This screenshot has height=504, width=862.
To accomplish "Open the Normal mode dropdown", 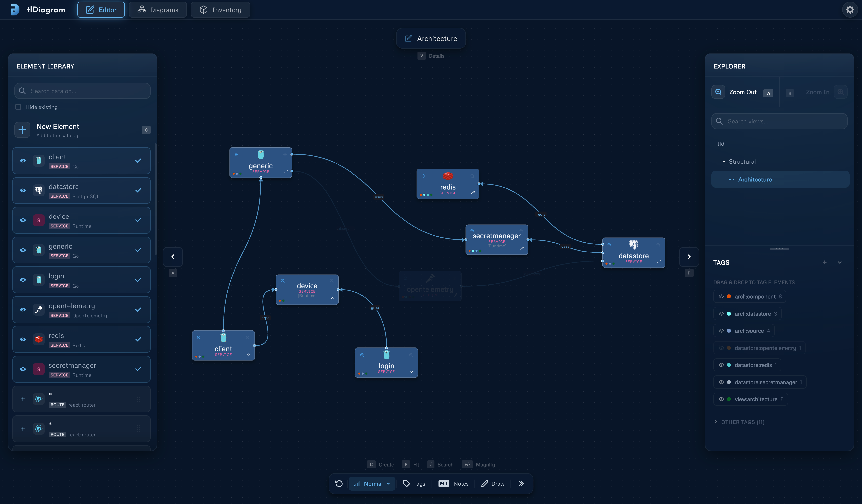I will [x=372, y=483].
